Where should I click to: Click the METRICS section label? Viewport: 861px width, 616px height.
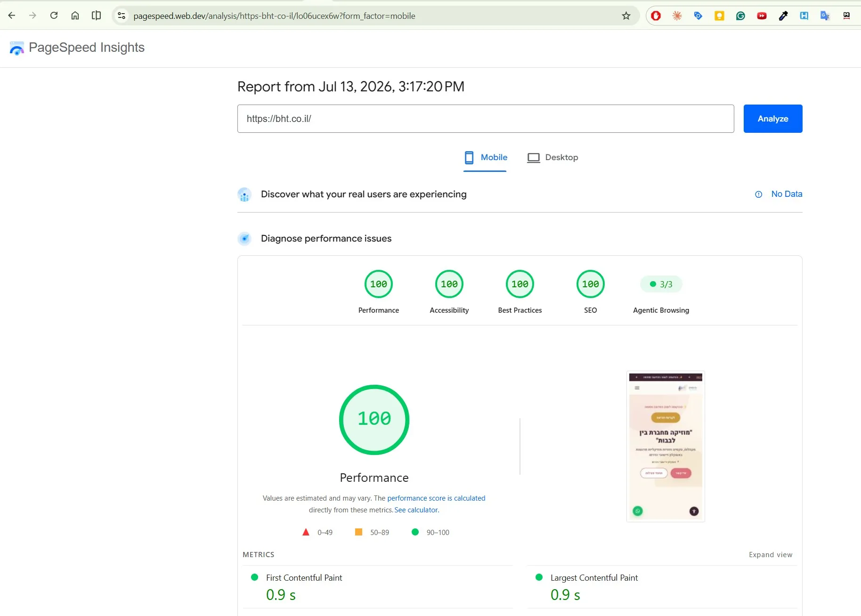tap(258, 555)
